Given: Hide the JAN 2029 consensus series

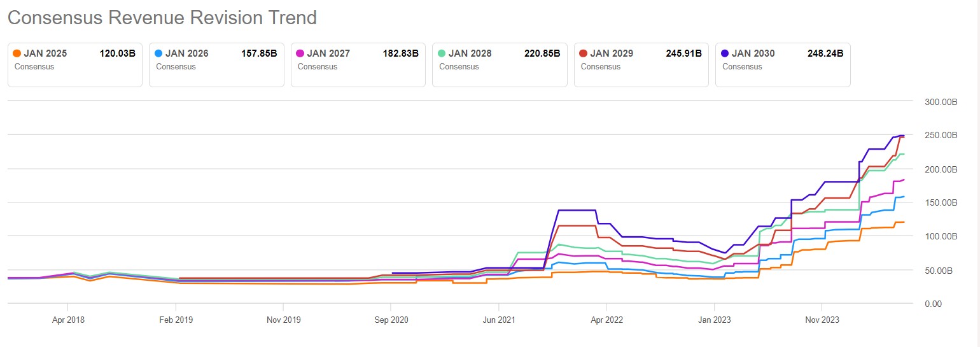Looking at the screenshot, I should pyautogui.click(x=641, y=64).
